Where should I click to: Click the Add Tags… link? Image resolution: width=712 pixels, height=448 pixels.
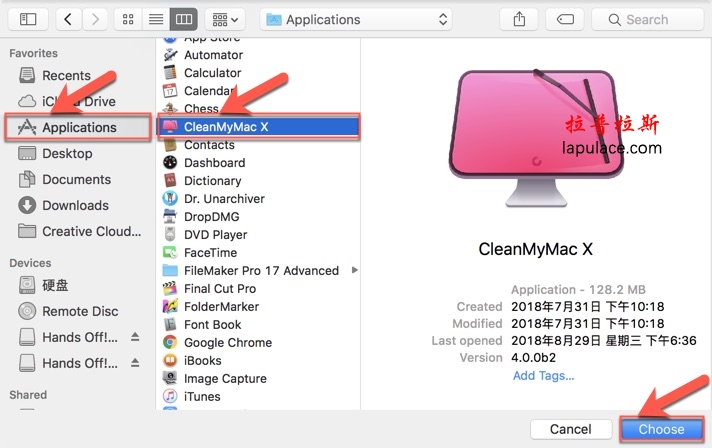point(544,375)
